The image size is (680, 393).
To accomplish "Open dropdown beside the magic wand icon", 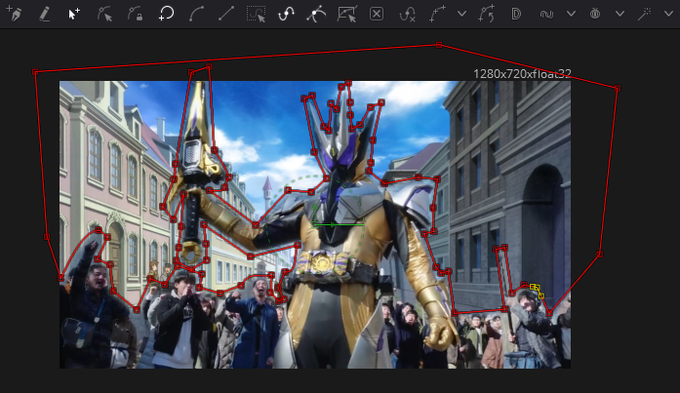I will 668,14.
